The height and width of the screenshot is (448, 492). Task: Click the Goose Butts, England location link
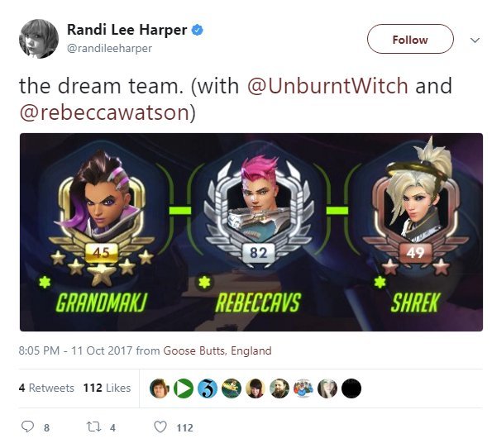click(217, 350)
